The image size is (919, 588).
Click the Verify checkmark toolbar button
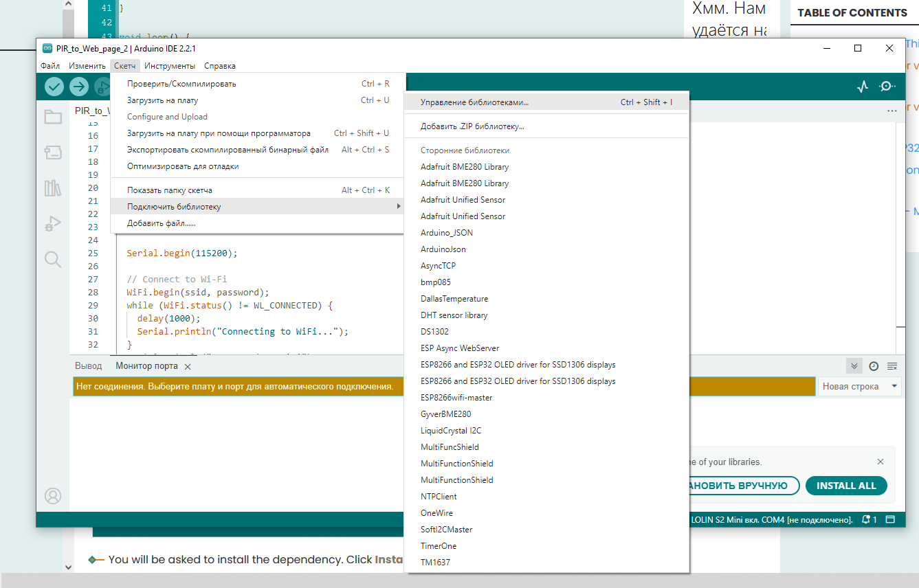click(54, 87)
